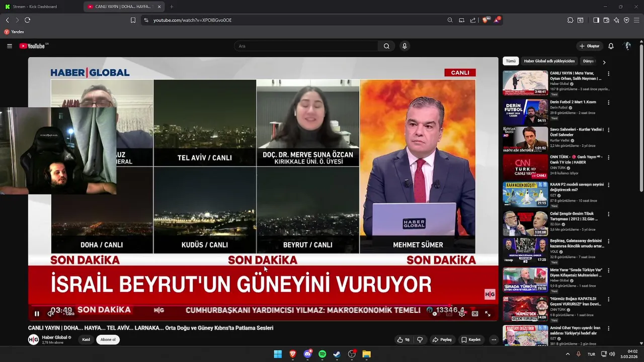This screenshot has width=644, height=362.
Task: Show hidden system tray icons
Action: point(568,354)
